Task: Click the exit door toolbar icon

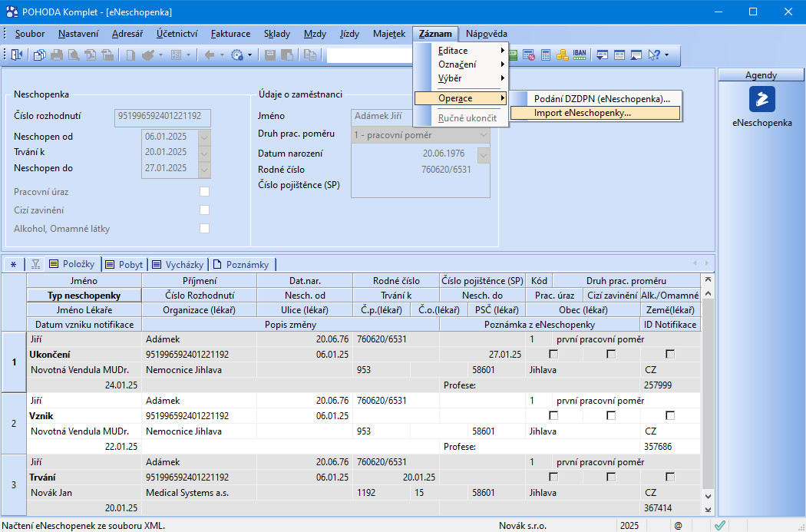Action: tap(17, 55)
